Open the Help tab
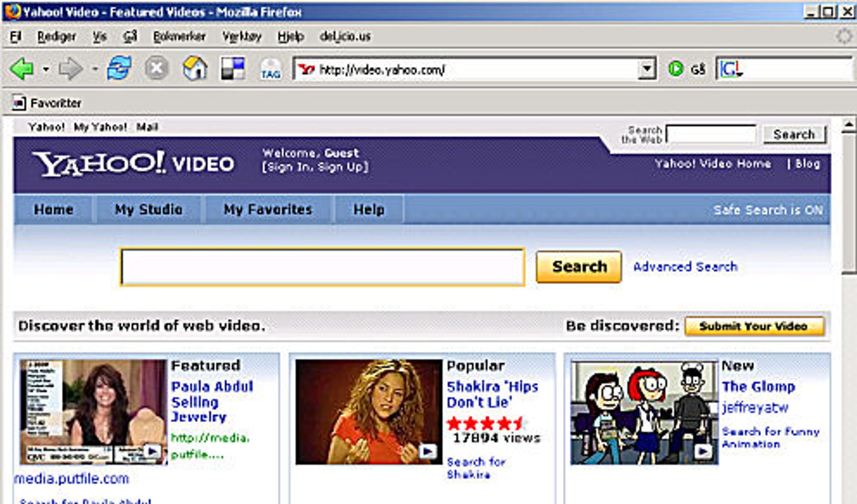Screen dimensions: 857x504 pos(369,209)
